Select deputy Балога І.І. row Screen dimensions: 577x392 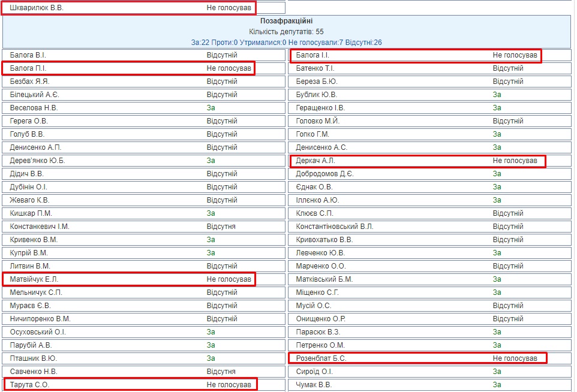click(312, 55)
